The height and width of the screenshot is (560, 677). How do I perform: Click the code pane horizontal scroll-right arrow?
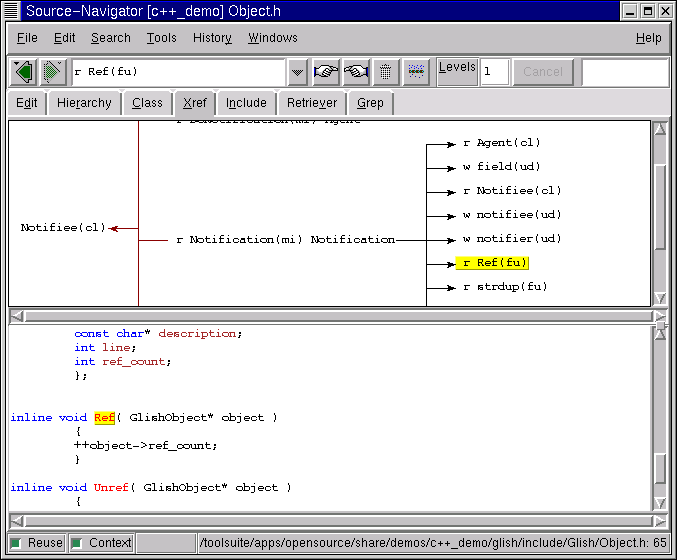coord(659,522)
